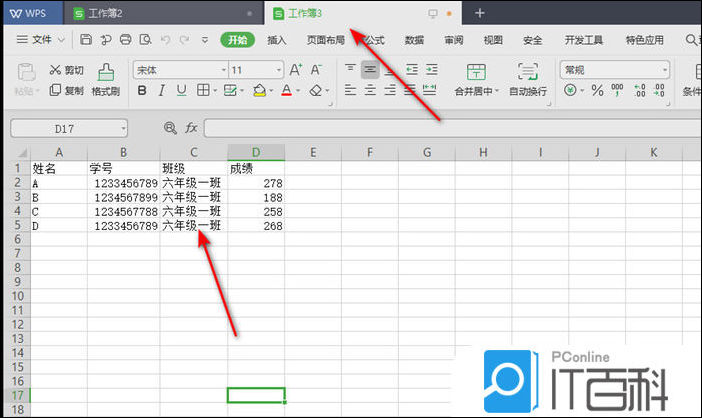This screenshot has width=702, height=418.
Task: Open font name dropdown 宋体
Action: [224, 70]
